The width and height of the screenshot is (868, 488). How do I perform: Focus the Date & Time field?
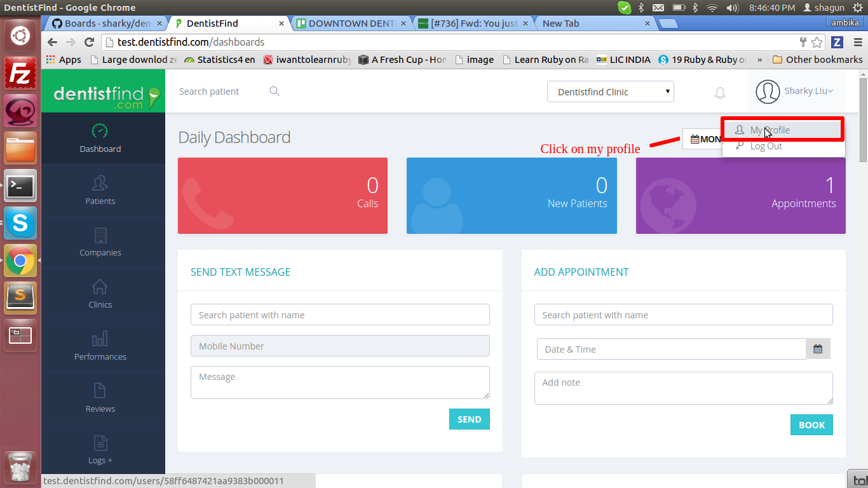point(671,349)
